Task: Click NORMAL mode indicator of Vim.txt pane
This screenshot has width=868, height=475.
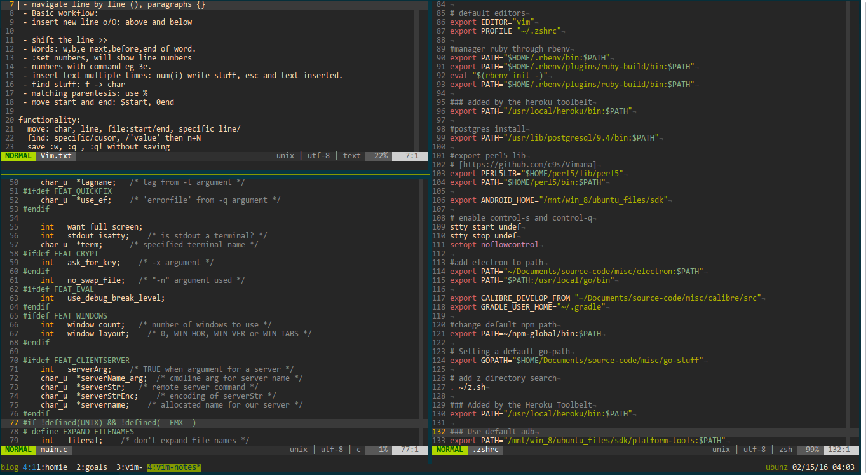Action: pos(18,156)
